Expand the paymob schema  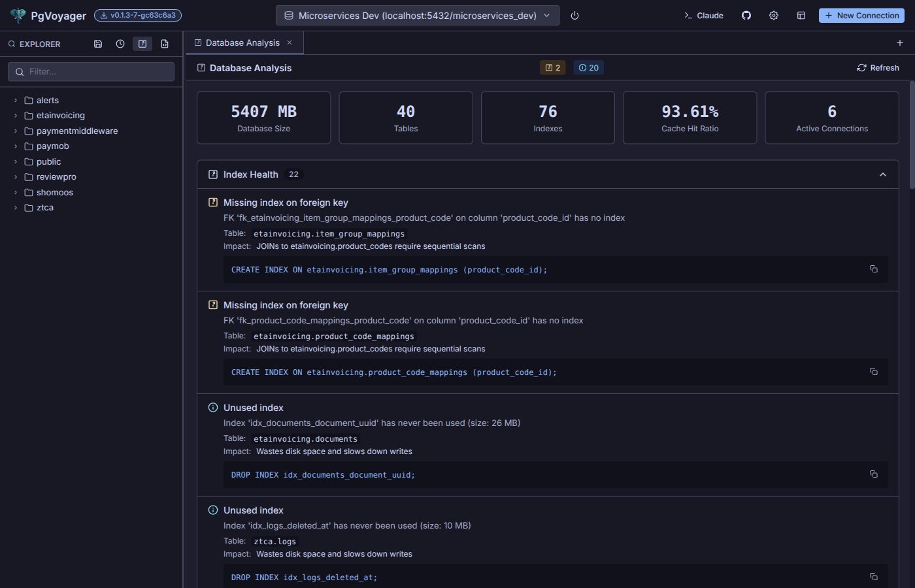tap(16, 146)
